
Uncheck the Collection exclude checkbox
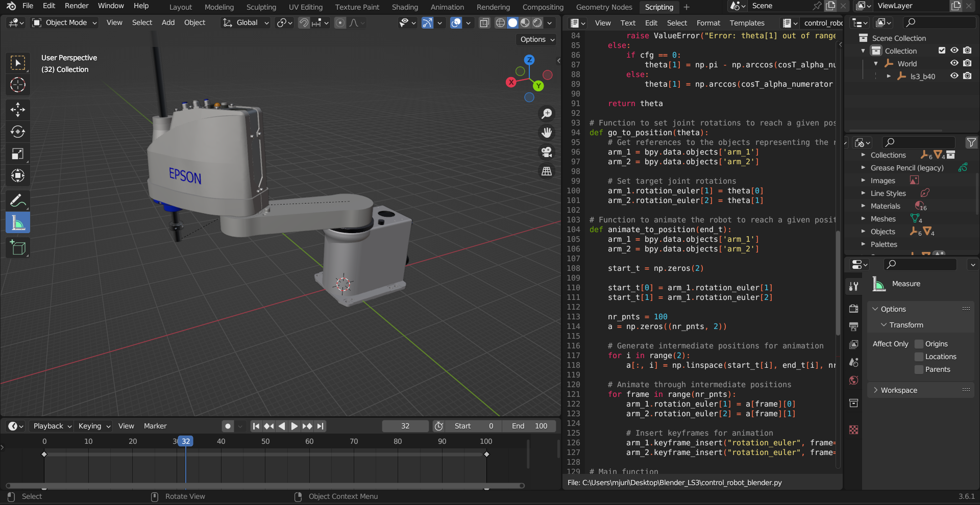[942, 50]
